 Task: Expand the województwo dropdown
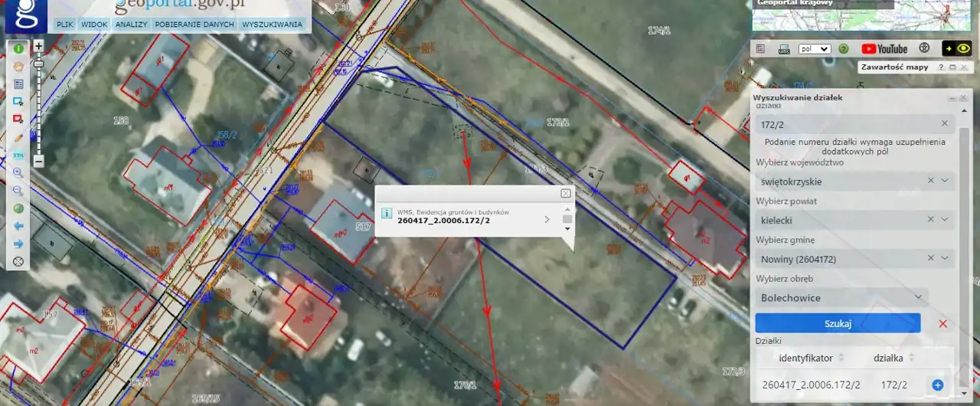coord(945,181)
